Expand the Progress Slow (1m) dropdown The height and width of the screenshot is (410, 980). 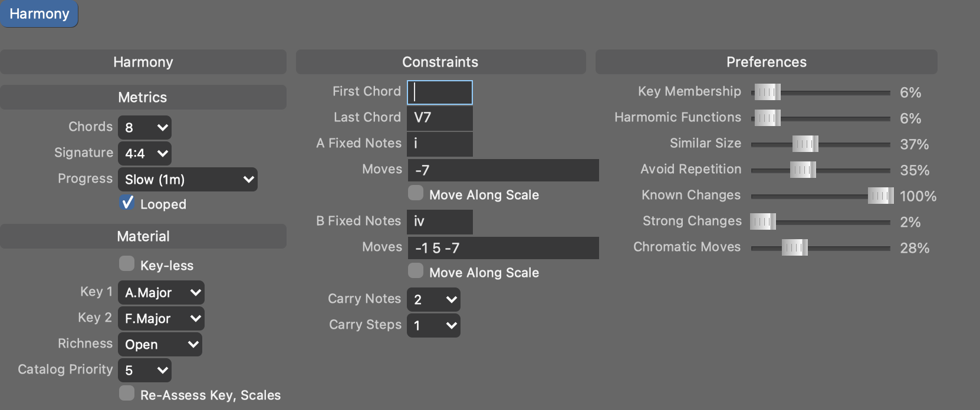(188, 180)
